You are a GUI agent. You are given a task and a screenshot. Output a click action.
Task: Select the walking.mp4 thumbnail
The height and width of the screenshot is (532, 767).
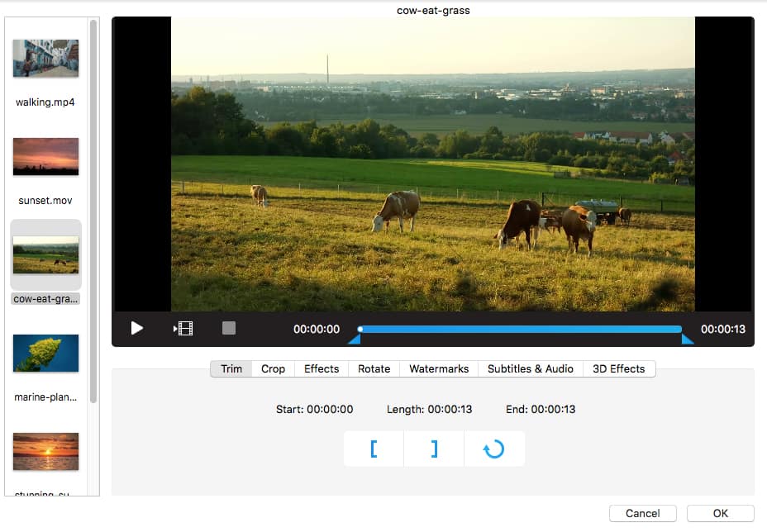pos(45,59)
